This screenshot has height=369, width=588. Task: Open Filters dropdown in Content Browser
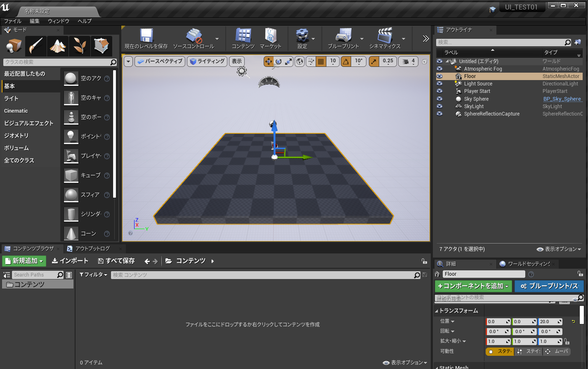93,275
